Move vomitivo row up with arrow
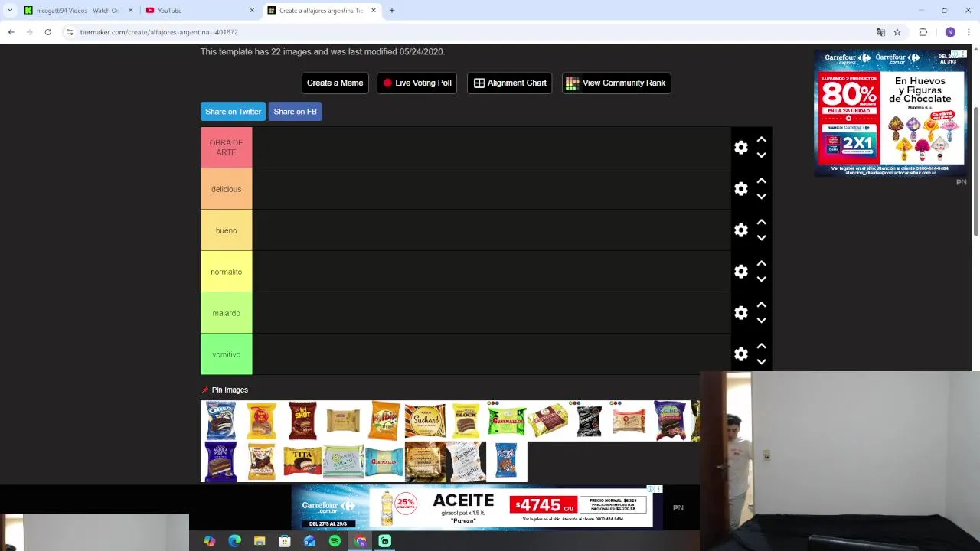The height and width of the screenshot is (551, 980). click(761, 346)
